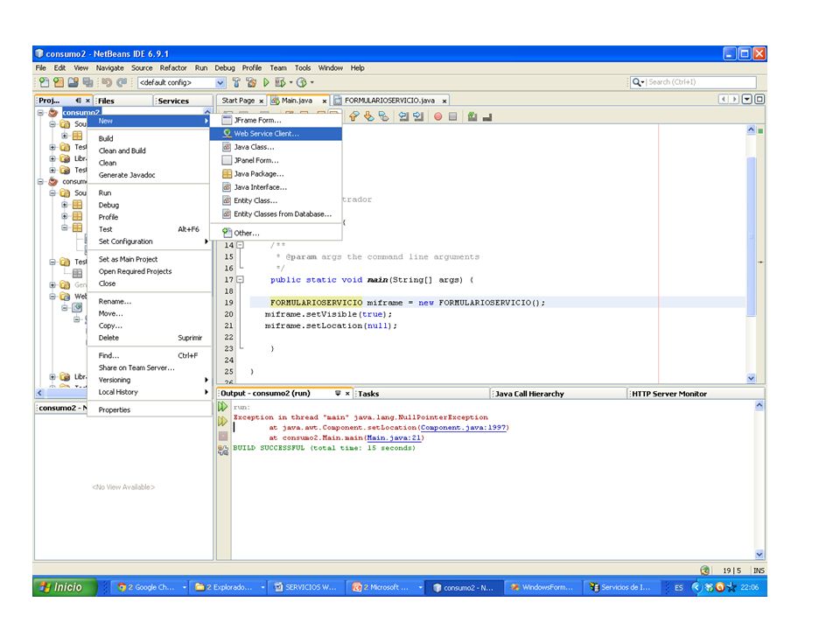Click the Find Previous Occurrence editor icon
The width and height of the screenshot is (840, 630).
point(354,116)
